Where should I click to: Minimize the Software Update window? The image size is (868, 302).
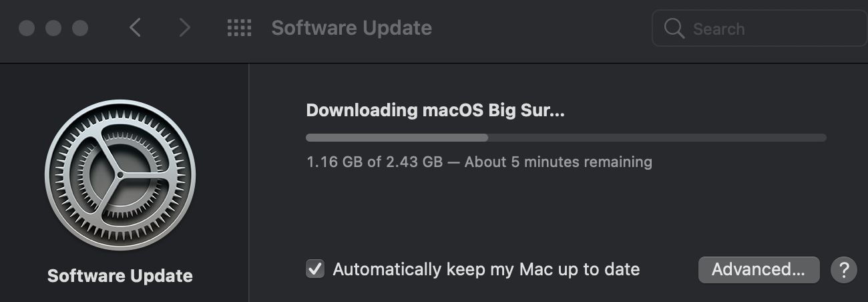click(53, 28)
